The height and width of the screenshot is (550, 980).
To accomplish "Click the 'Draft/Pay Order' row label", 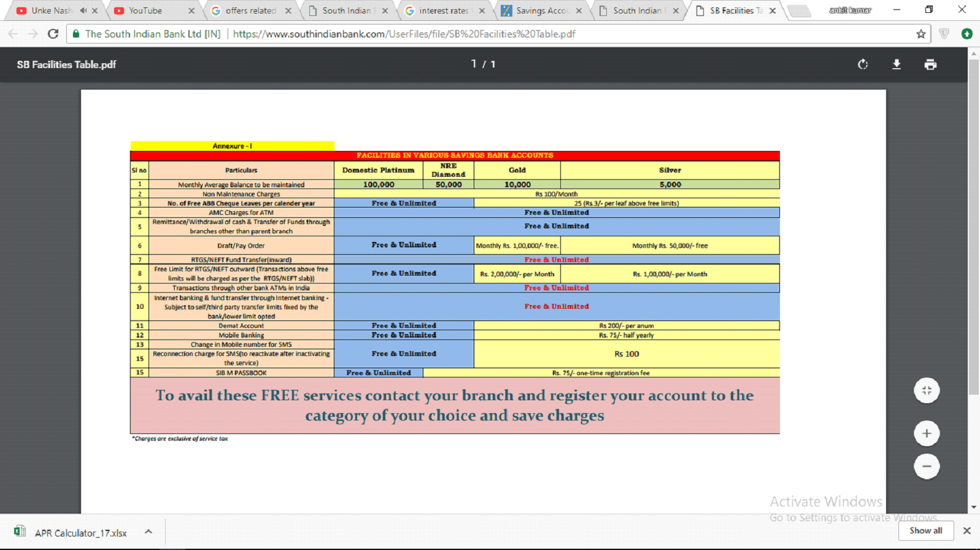I will point(241,246).
